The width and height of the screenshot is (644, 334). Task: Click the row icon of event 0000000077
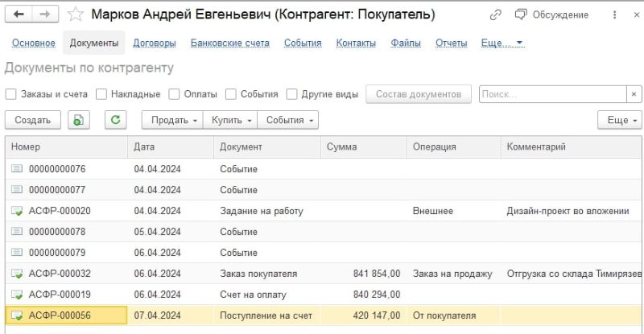tap(17, 189)
